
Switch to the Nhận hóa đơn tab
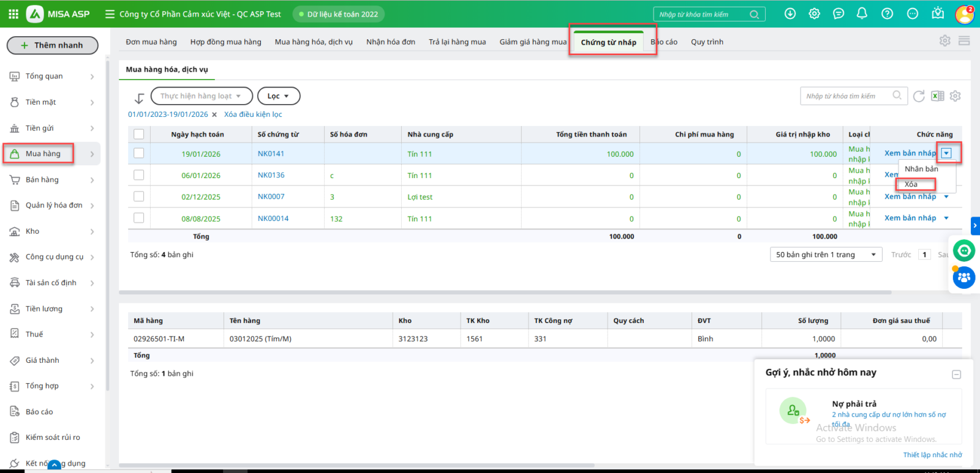point(390,42)
